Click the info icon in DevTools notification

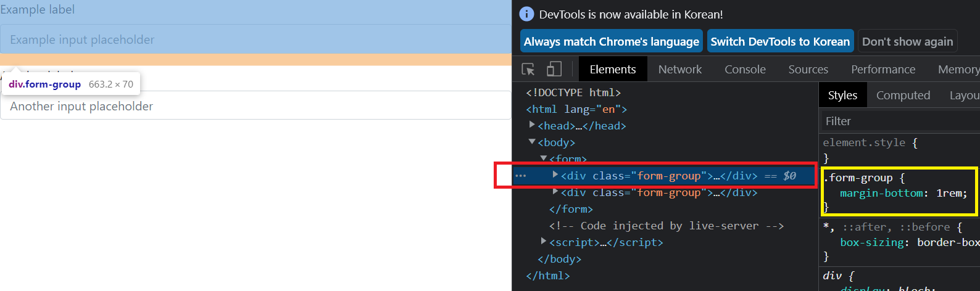click(526, 14)
